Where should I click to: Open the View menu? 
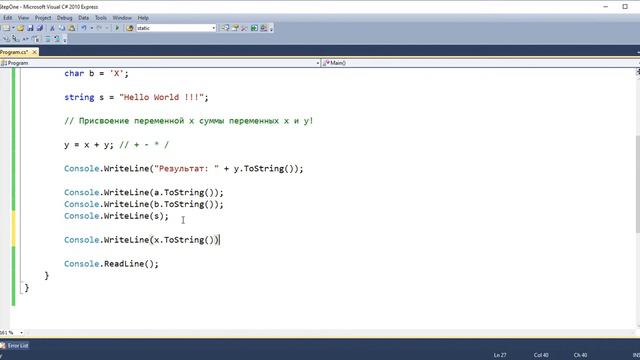point(23,18)
